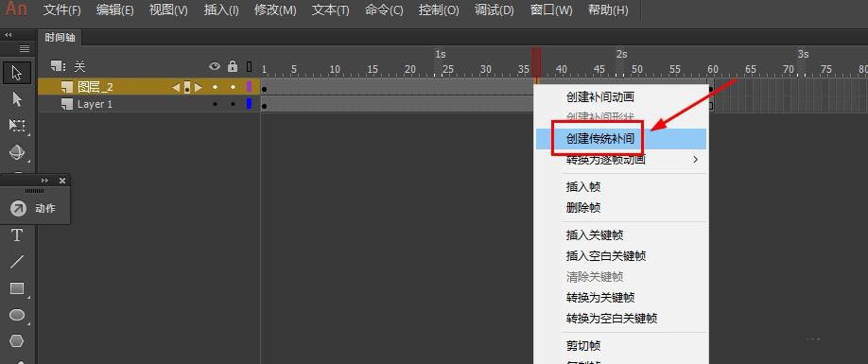Select the 3D Rotation tool
The width and height of the screenshot is (868, 364).
click(x=17, y=152)
